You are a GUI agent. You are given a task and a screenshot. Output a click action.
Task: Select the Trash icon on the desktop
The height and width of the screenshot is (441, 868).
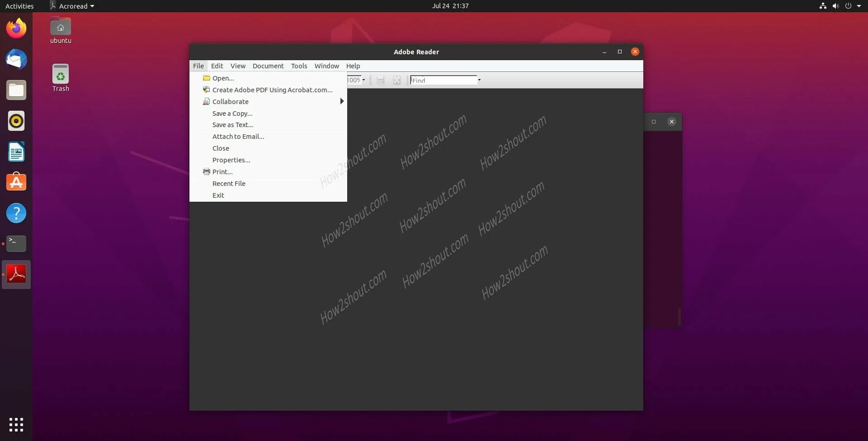click(61, 78)
